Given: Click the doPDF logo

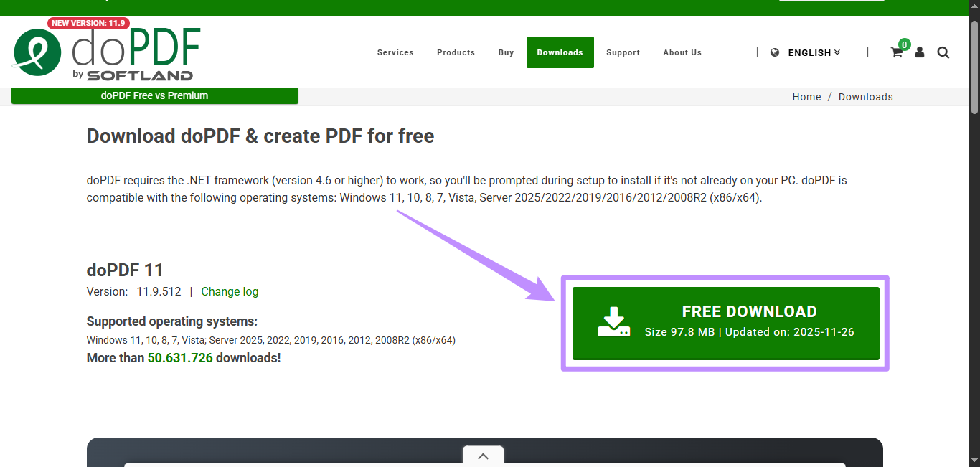Looking at the screenshot, I should (x=107, y=54).
